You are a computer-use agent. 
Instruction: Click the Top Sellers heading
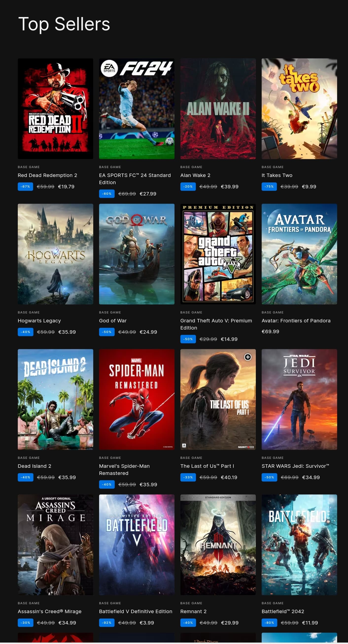[x=64, y=24]
